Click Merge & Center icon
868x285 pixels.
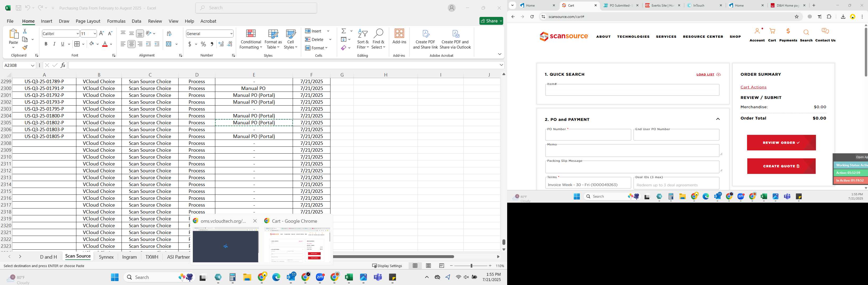click(169, 44)
